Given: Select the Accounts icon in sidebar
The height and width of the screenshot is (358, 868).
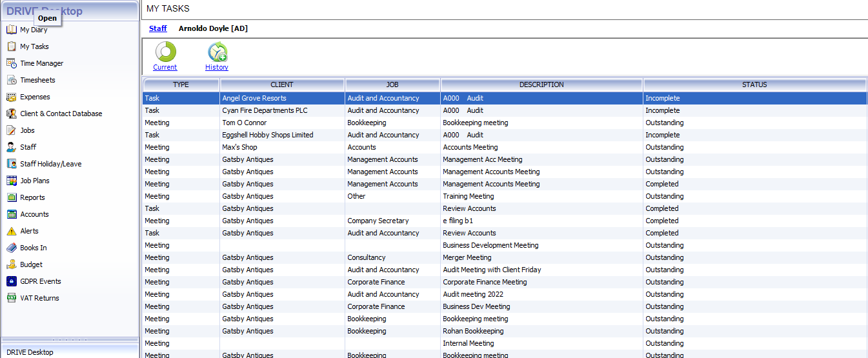Looking at the screenshot, I should pyautogui.click(x=11, y=214).
